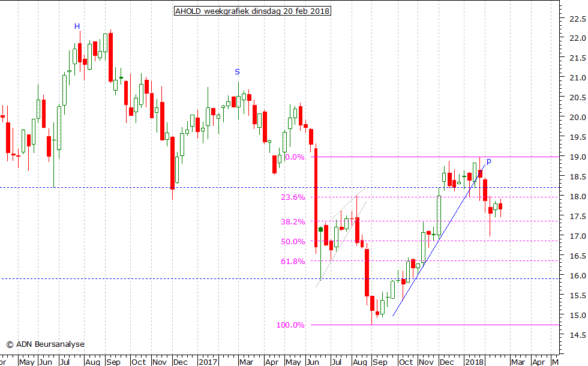Click the chart title "AHOLD weekgrafiek dinsdag 20 feb 2018"

253,11
